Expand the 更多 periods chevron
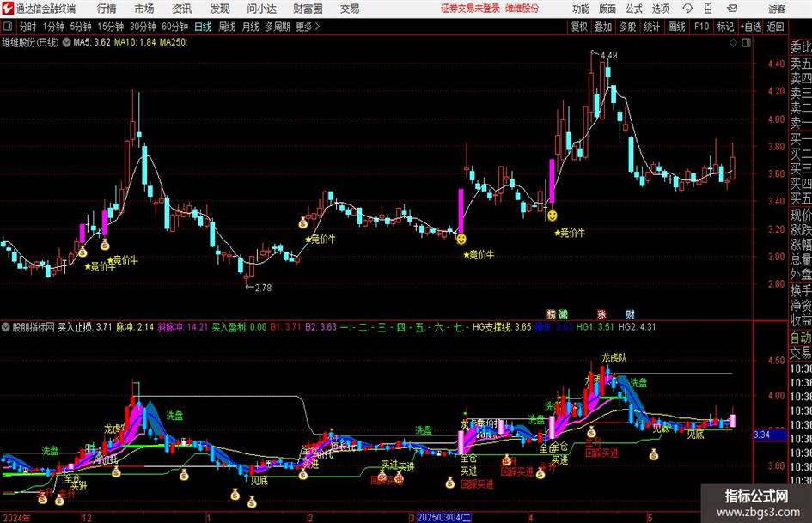 point(308,27)
